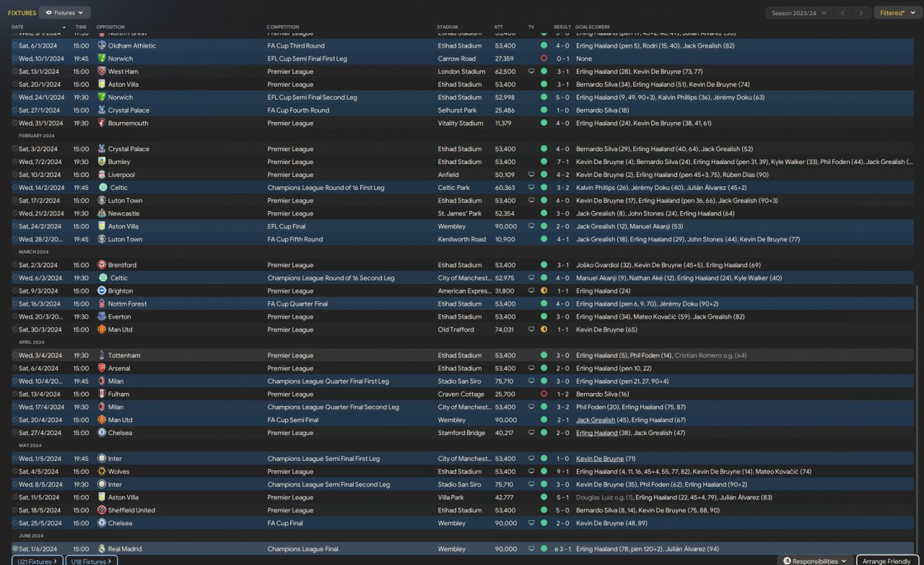Open the Filtered* filter dropdown
The image size is (924, 565).
point(898,13)
